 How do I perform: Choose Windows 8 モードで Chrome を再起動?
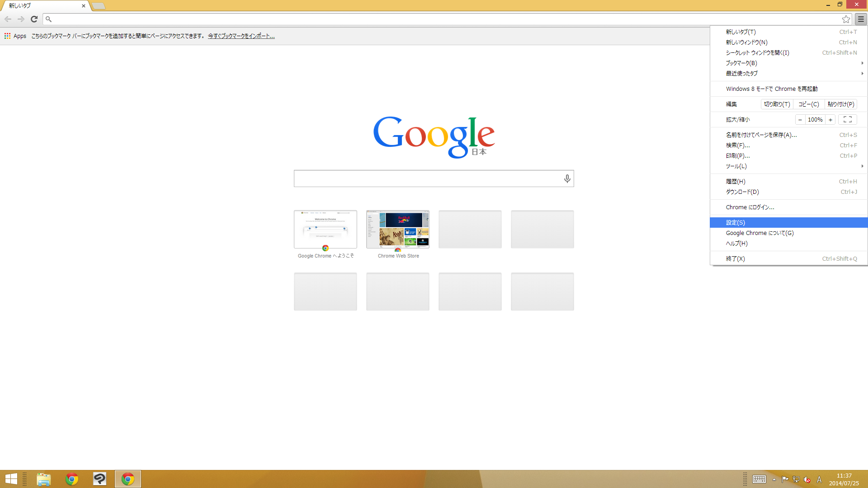tap(789, 89)
